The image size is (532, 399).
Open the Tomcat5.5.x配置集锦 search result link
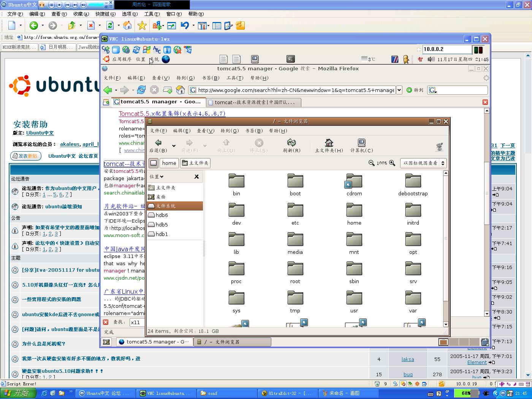tap(172, 114)
